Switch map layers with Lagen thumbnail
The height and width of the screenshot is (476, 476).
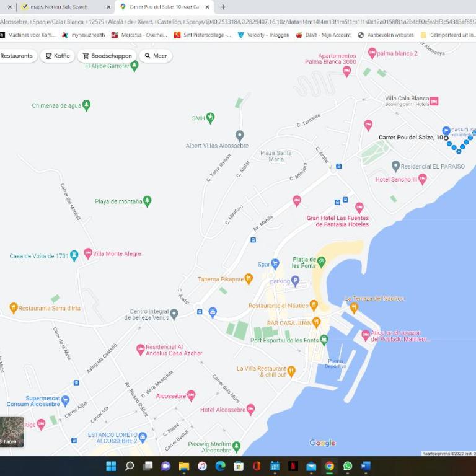tap(12, 431)
